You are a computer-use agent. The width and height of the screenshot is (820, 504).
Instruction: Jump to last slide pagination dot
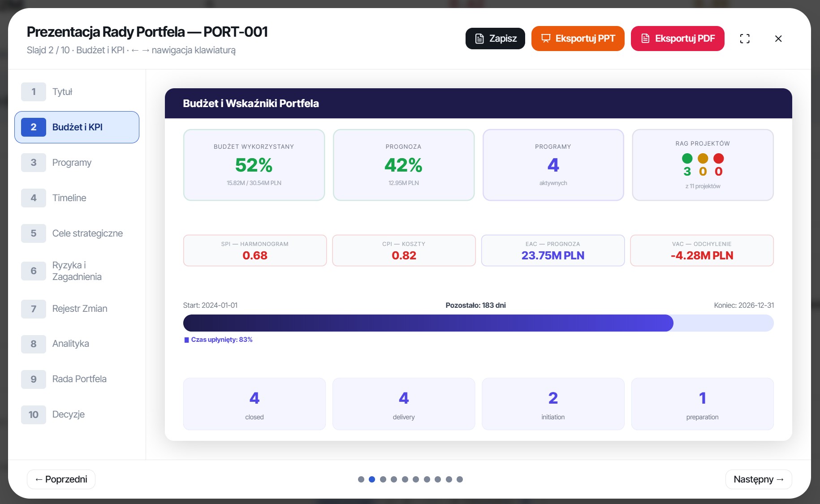tap(460, 479)
